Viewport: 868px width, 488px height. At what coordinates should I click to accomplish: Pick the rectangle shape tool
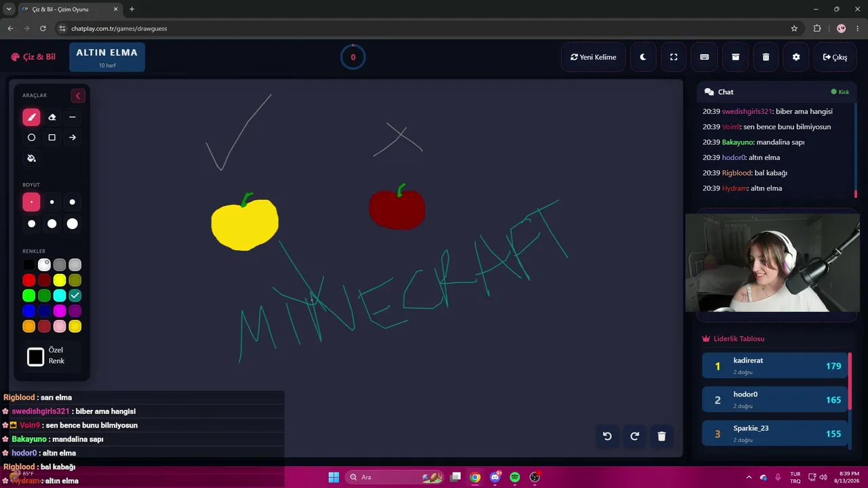(52, 138)
